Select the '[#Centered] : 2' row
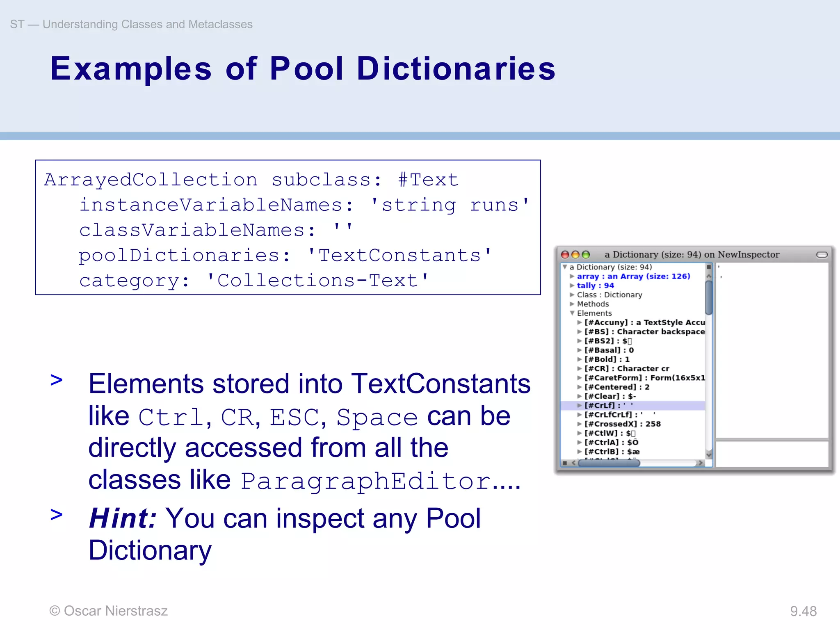The height and width of the screenshot is (630, 840). 633,387
